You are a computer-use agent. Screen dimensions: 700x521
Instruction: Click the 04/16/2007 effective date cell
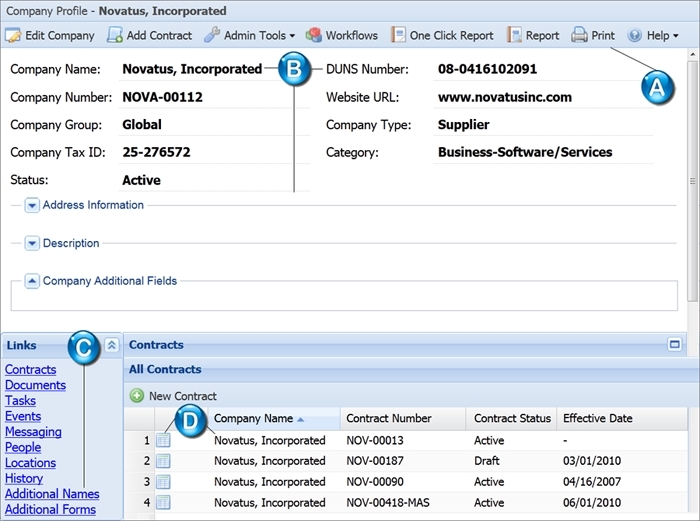pyautogui.click(x=592, y=482)
